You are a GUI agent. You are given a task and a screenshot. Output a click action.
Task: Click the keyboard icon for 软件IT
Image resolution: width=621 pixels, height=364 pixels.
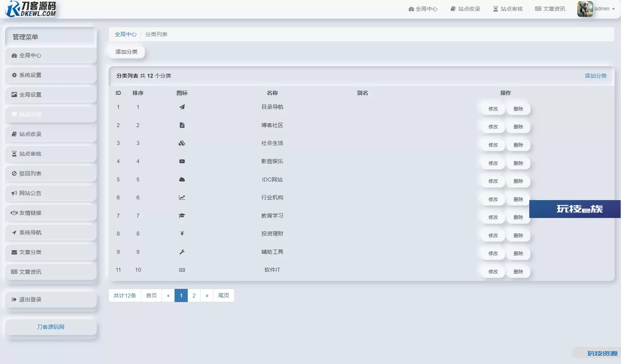(x=182, y=270)
